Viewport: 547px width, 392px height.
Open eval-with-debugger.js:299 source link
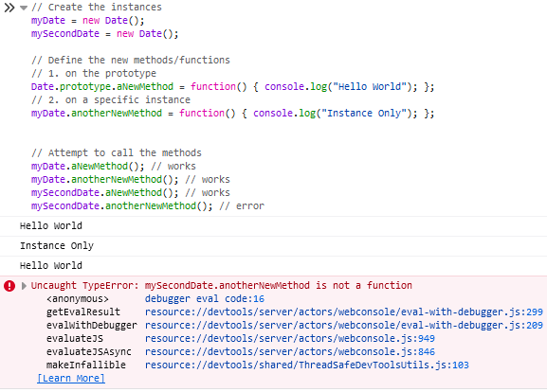point(343,312)
